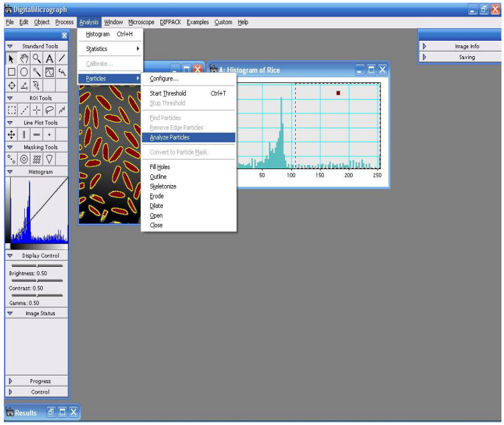This screenshot has height=425, width=504.
Task: Click the red marker in histogram plot
Action: [338, 93]
